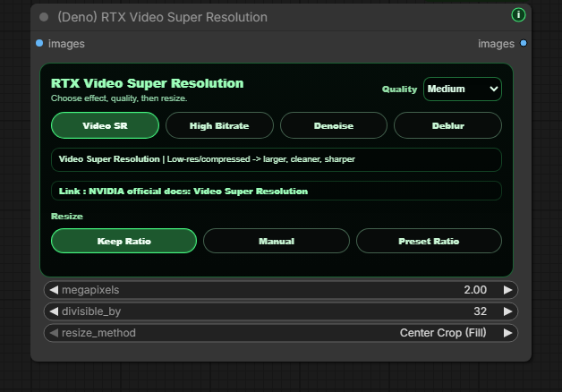Select next resize_method with right arrow
This screenshot has height=392, width=562.
point(507,333)
